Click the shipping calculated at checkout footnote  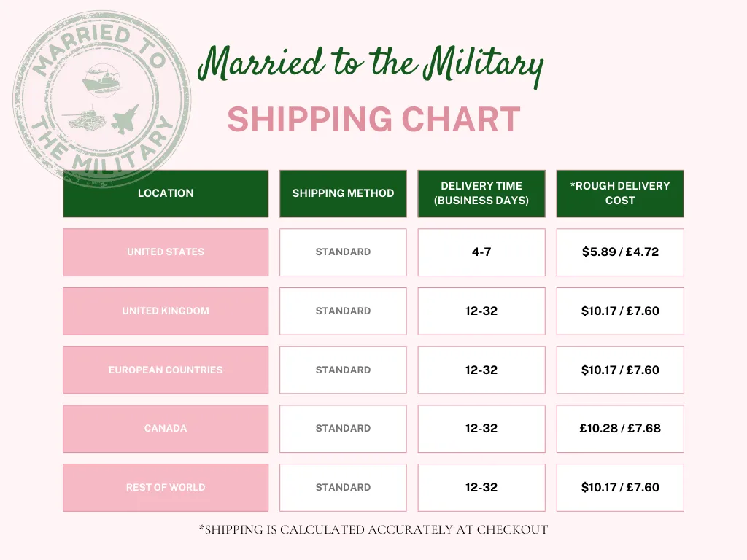(373, 530)
